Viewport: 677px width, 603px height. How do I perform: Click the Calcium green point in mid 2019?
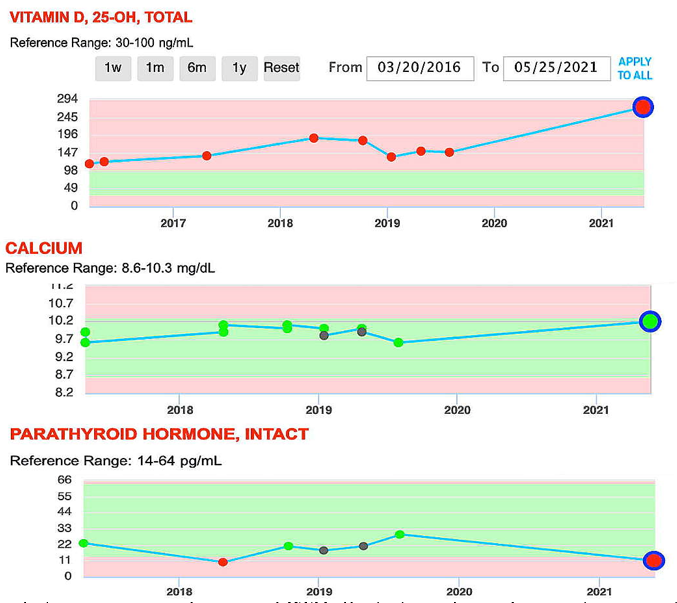click(398, 342)
